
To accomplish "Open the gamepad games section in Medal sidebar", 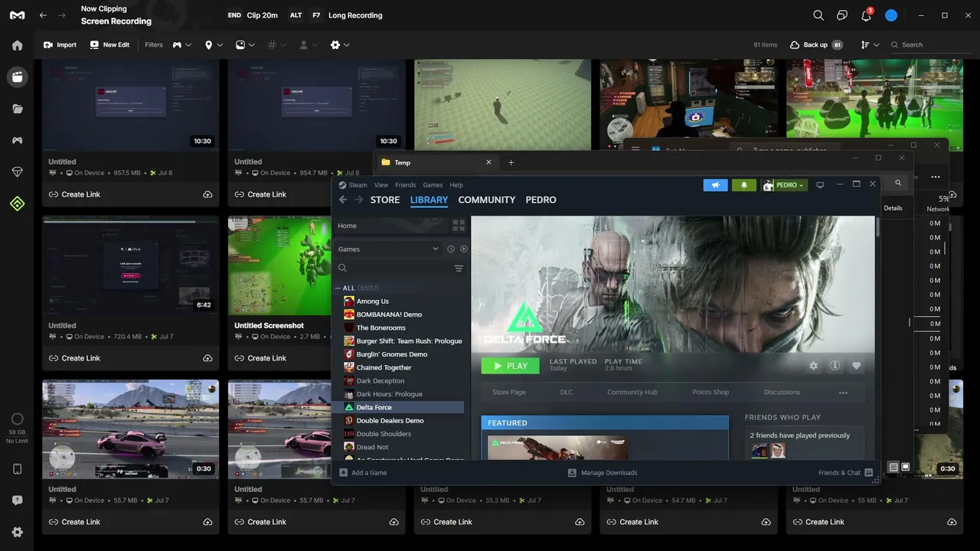I will (x=17, y=141).
